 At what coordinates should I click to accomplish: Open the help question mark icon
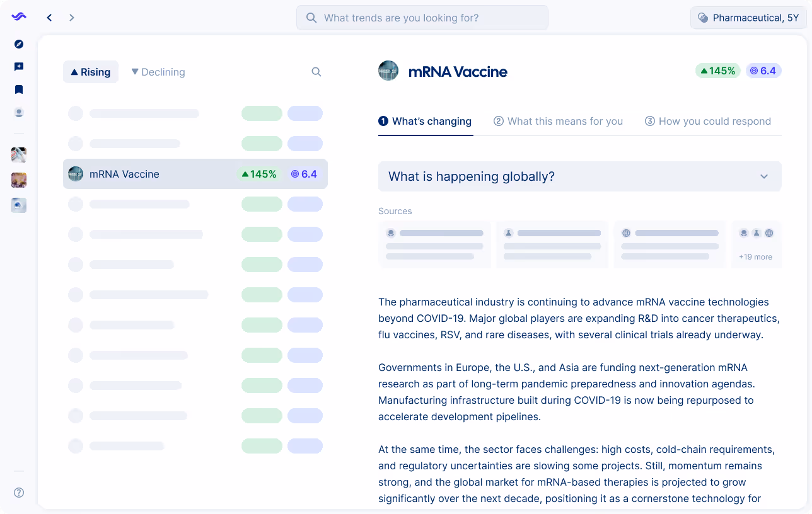[19, 493]
